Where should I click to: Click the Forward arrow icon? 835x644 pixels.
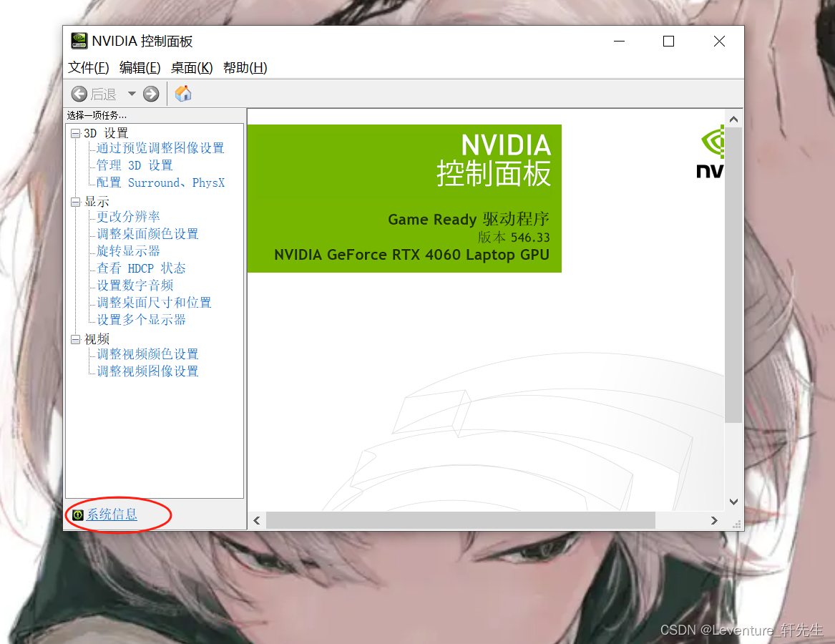[151, 94]
